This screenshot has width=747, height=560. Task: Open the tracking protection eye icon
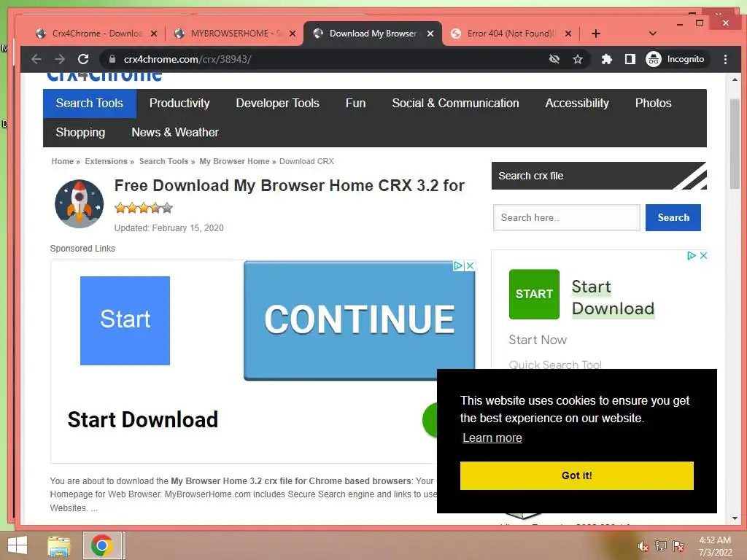tap(554, 59)
